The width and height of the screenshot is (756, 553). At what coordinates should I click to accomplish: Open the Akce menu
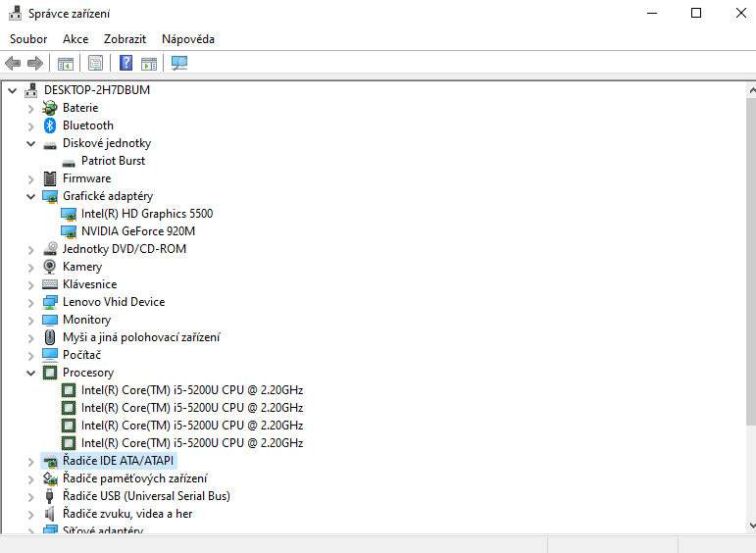(x=76, y=39)
